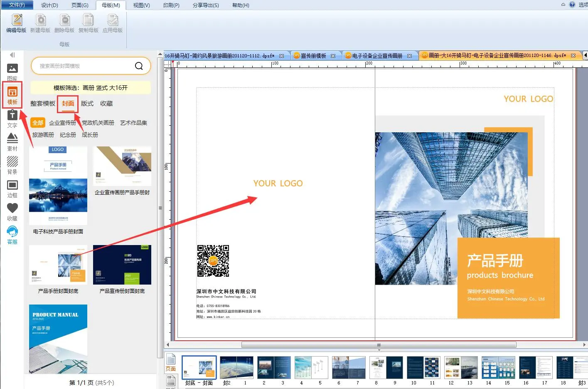Open the 帮助(H) menu

[241, 5]
